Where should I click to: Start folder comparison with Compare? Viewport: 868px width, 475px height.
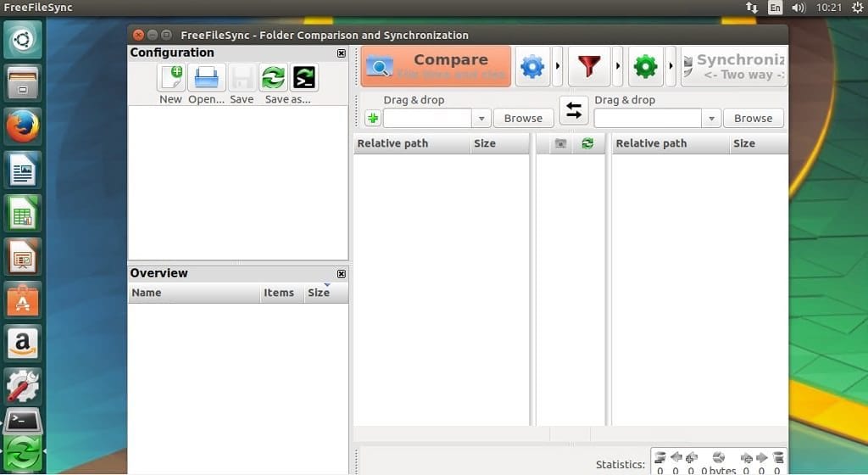coord(436,66)
